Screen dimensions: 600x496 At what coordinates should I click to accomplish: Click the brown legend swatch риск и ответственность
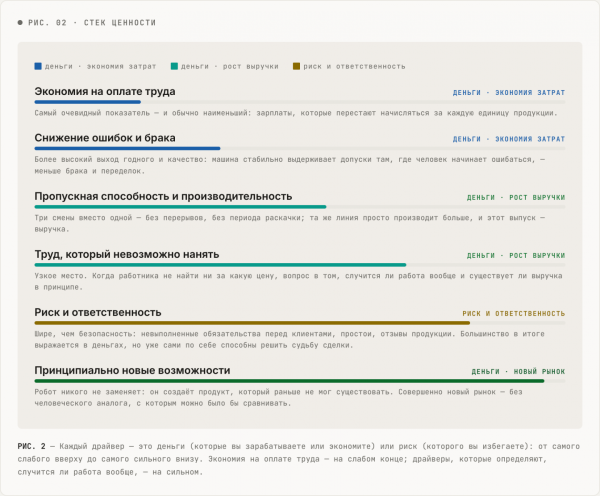tap(296, 66)
